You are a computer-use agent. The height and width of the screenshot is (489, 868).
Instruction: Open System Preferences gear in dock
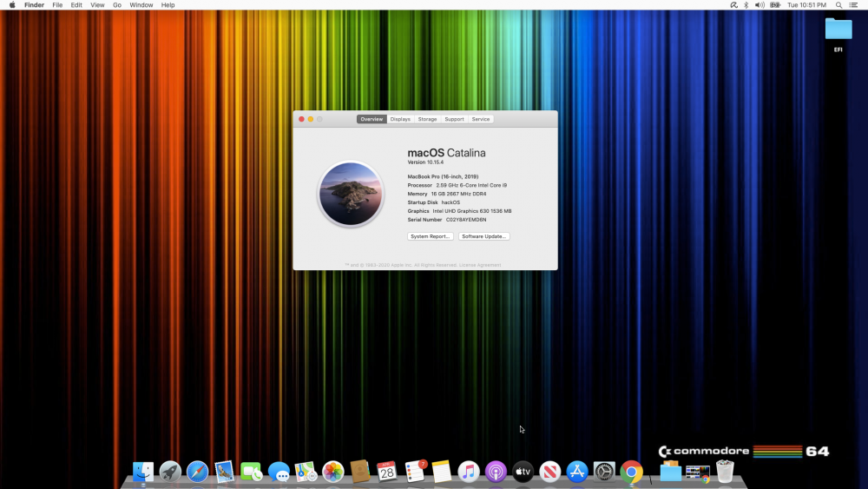[x=604, y=472]
